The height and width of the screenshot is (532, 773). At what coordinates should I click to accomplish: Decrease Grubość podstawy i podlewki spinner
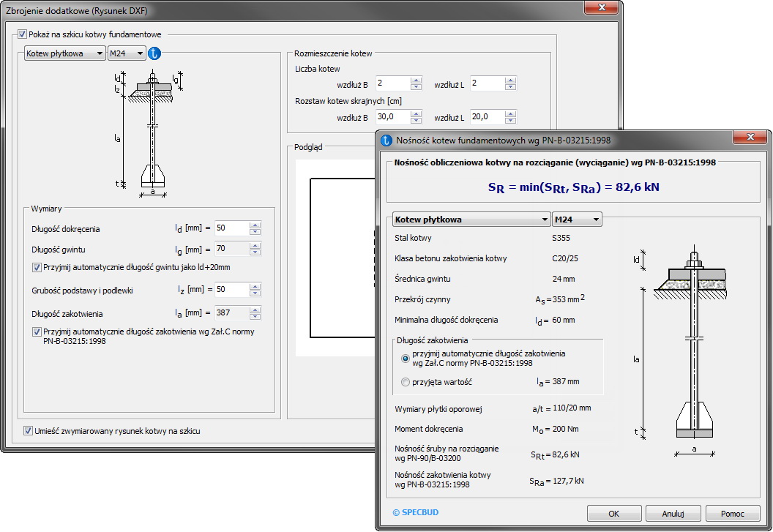point(255,293)
